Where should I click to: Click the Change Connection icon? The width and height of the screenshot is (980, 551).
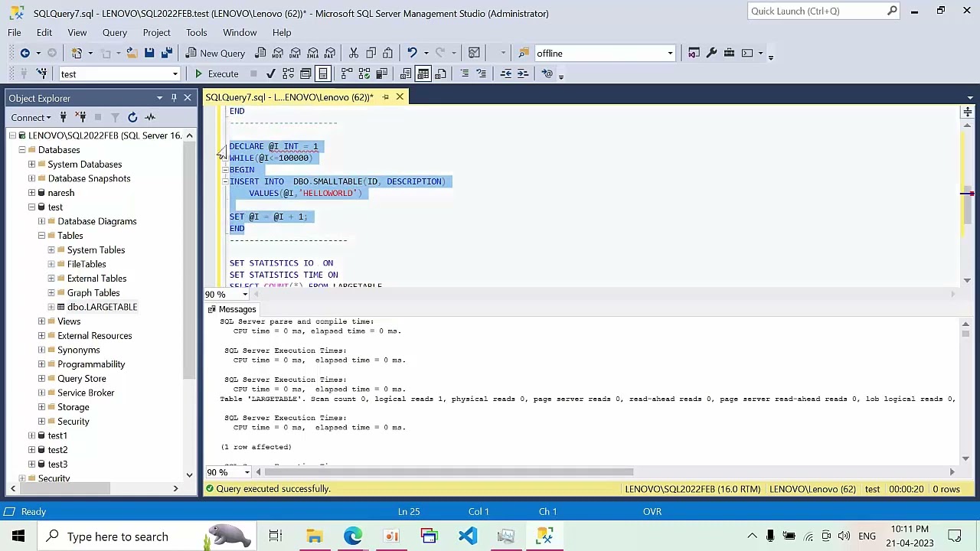pyautogui.click(x=41, y=73)
